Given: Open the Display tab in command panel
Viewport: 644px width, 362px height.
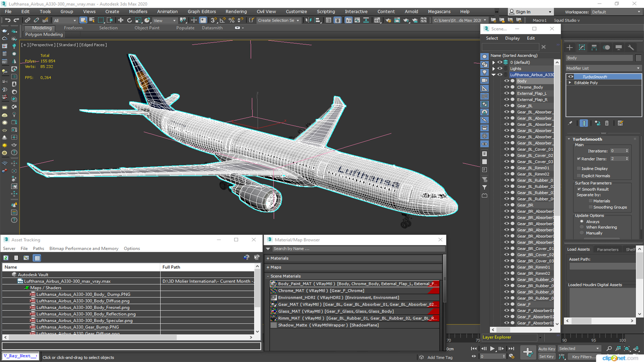Looking at the screenshot, I should pyautogui.click(x=619, y=47).
